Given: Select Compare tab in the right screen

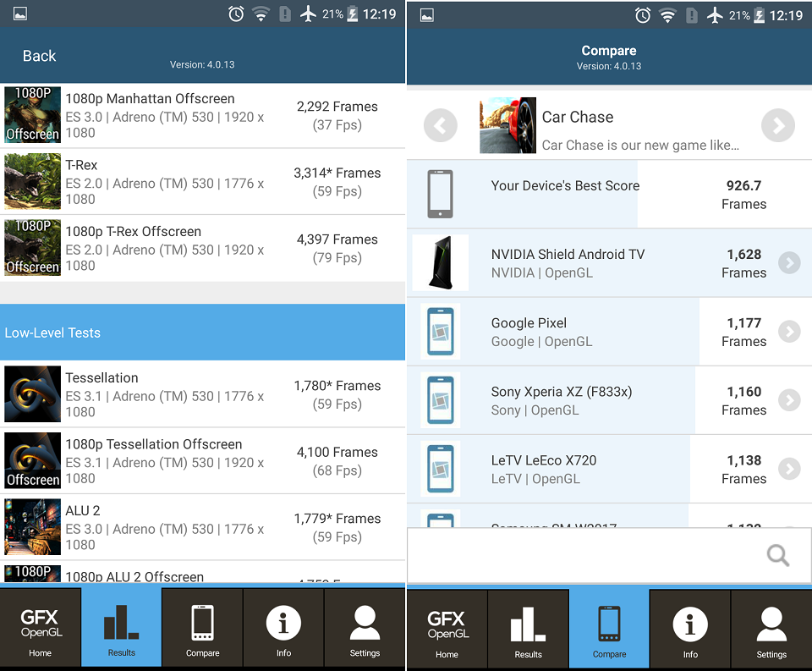Looking at the screenshot, I should (609, 629).
